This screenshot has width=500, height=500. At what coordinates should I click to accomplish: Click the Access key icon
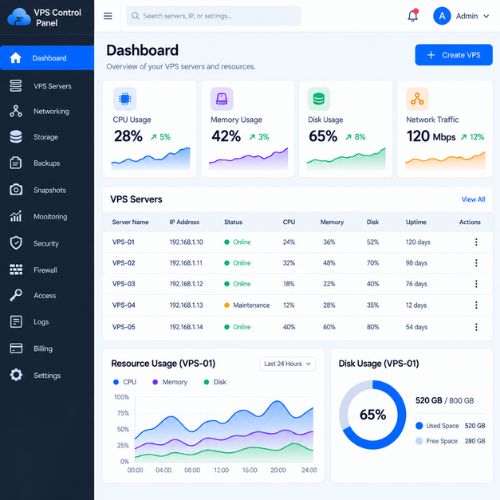(16, 295)
